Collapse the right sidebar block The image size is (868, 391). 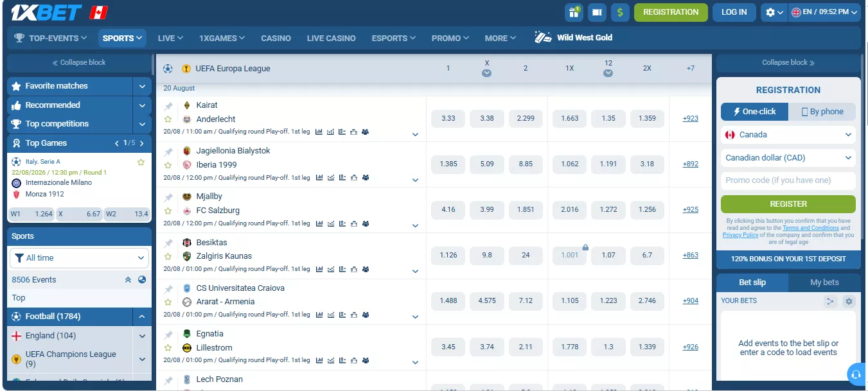coord(788,62)
